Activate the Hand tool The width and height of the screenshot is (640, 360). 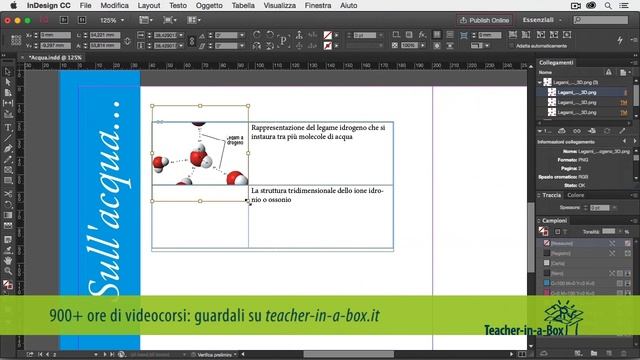[8, 260]
